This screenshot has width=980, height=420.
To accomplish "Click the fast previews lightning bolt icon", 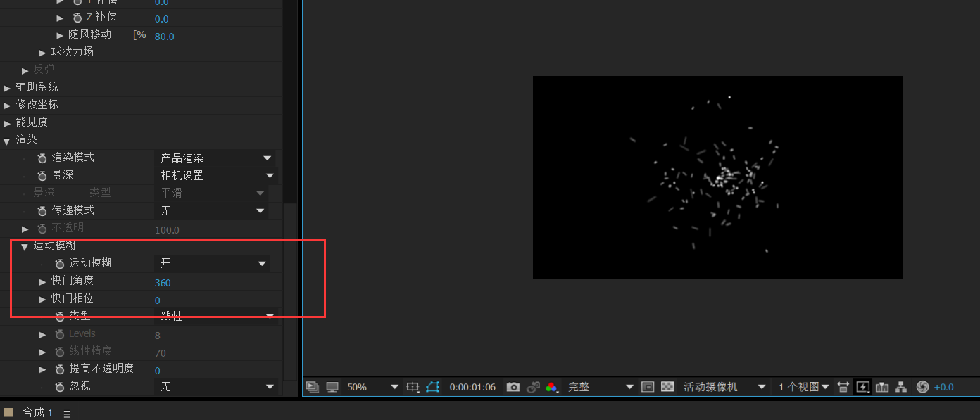I will pos(862,387).
